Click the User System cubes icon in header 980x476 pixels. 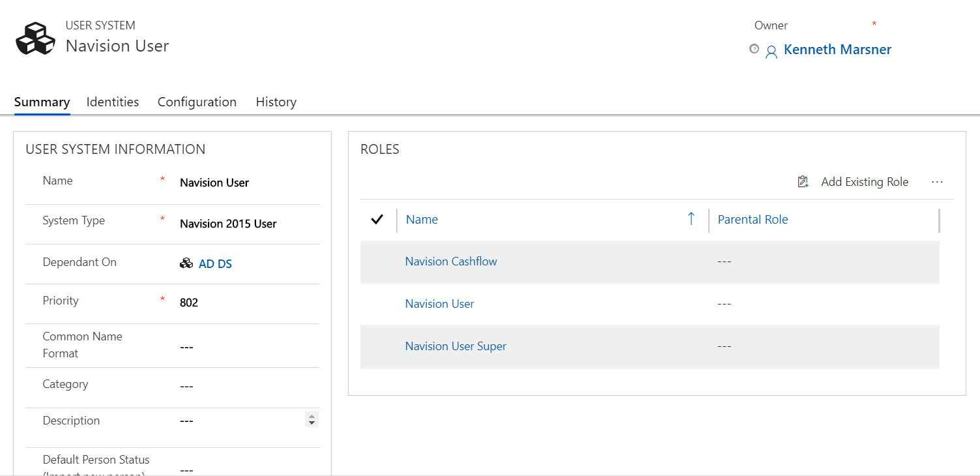coord(36,38)
